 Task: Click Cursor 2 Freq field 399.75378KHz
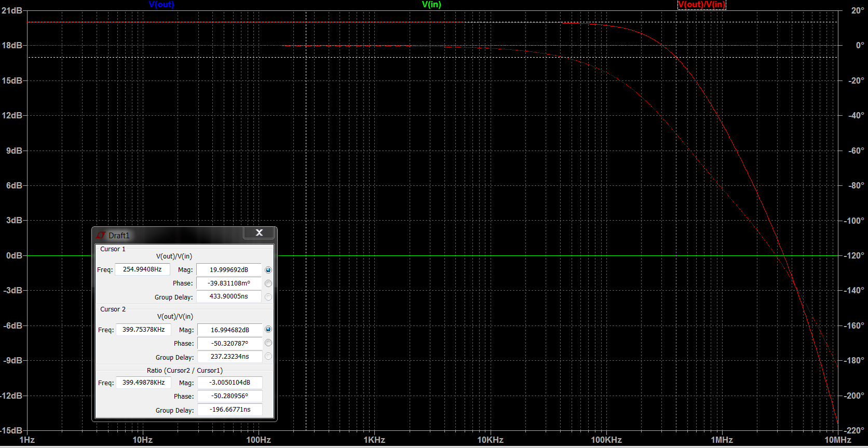143,330
